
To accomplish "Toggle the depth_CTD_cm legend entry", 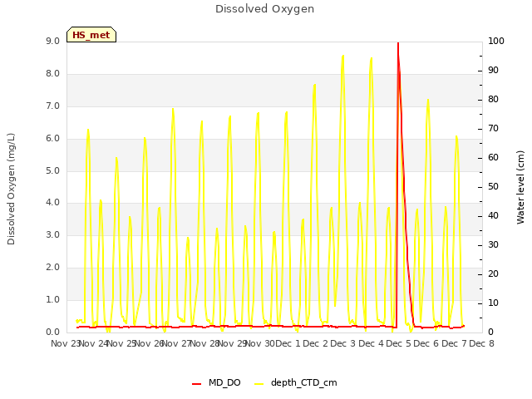I will [x=296, y=382].
